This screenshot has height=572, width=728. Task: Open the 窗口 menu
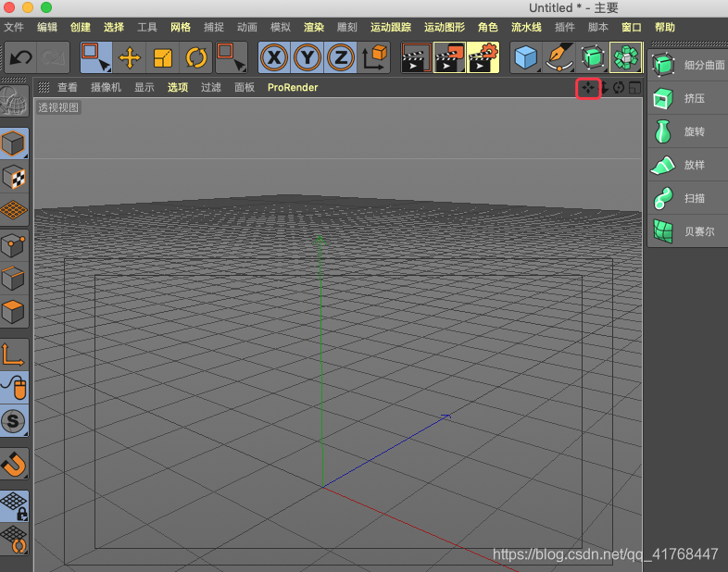pyautogui.click(x=632, y=28)
